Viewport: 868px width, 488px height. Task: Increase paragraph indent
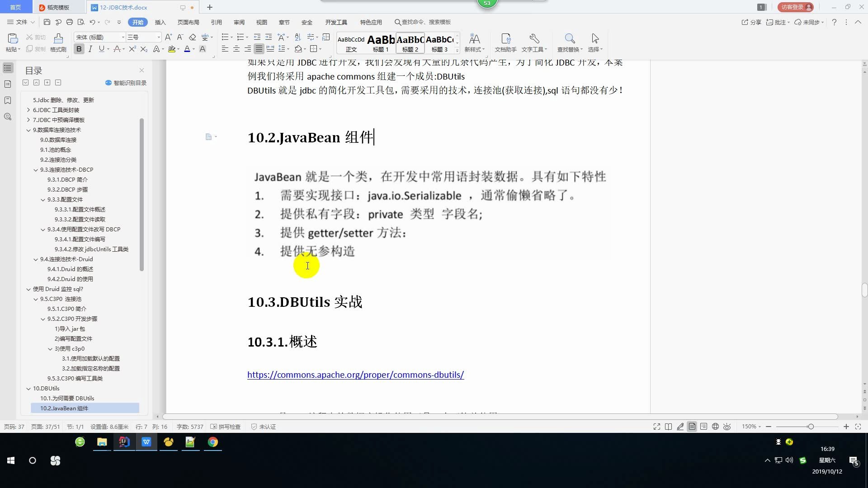point(269,37)
